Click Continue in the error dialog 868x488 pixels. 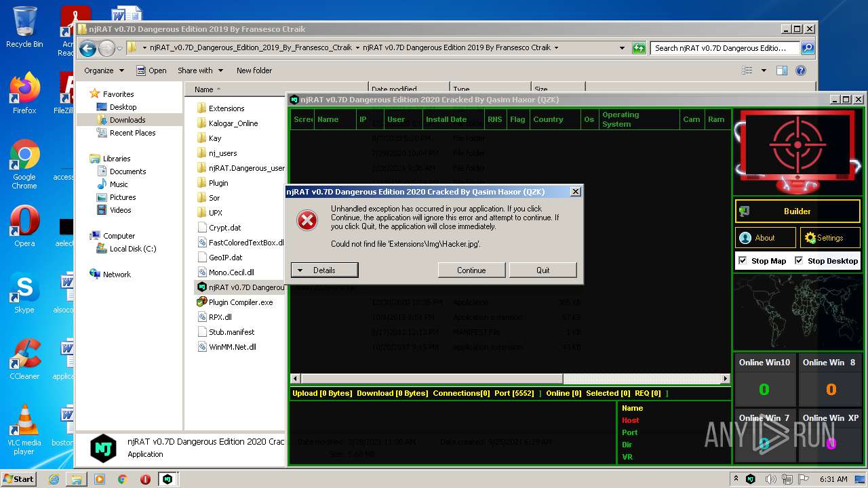[471, 270]
